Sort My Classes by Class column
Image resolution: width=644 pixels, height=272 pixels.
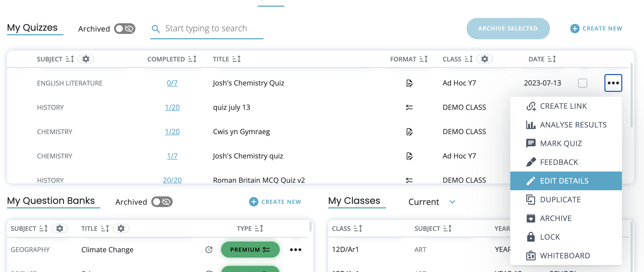358,228
